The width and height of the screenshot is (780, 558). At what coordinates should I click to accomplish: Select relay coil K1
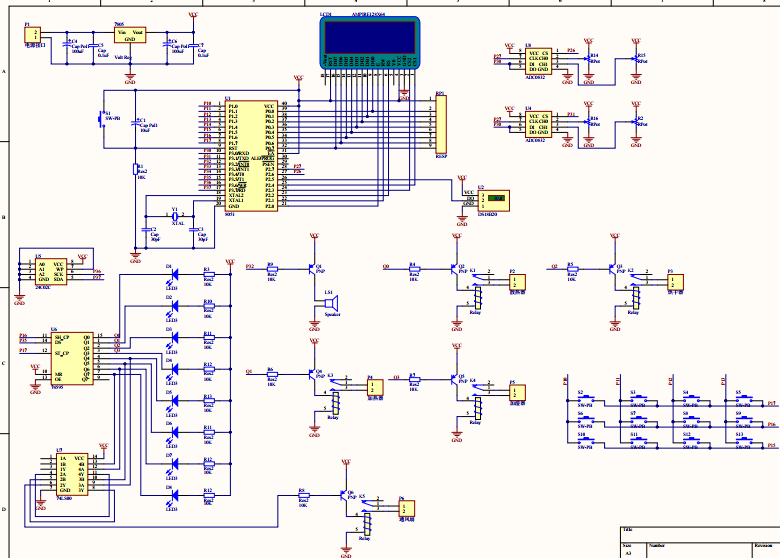coord(478,298)
